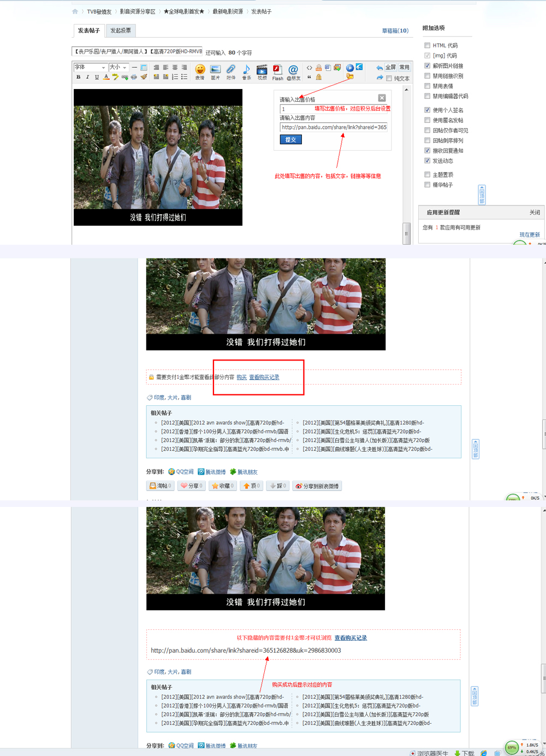Open the 大小 font size dropdown

118,67
